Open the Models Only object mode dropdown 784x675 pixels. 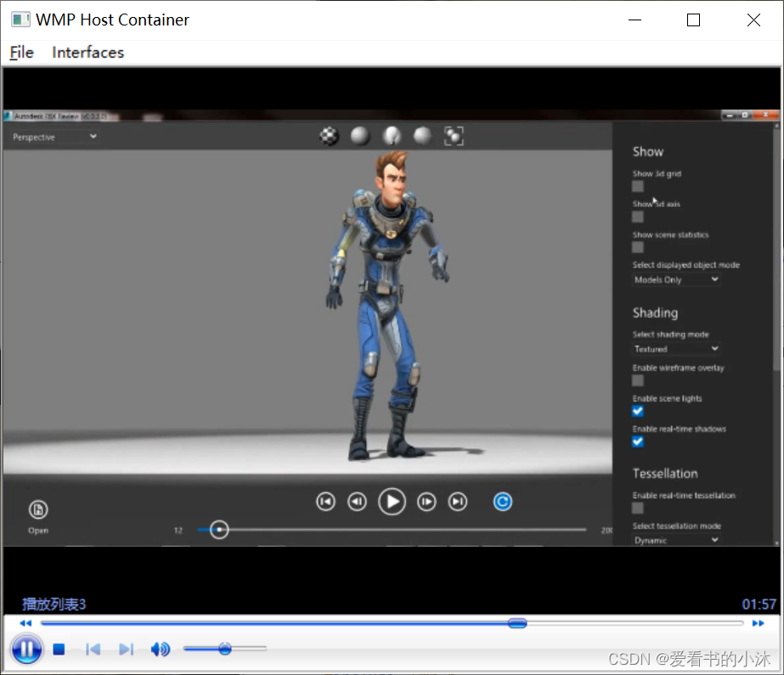coord(676,280)
